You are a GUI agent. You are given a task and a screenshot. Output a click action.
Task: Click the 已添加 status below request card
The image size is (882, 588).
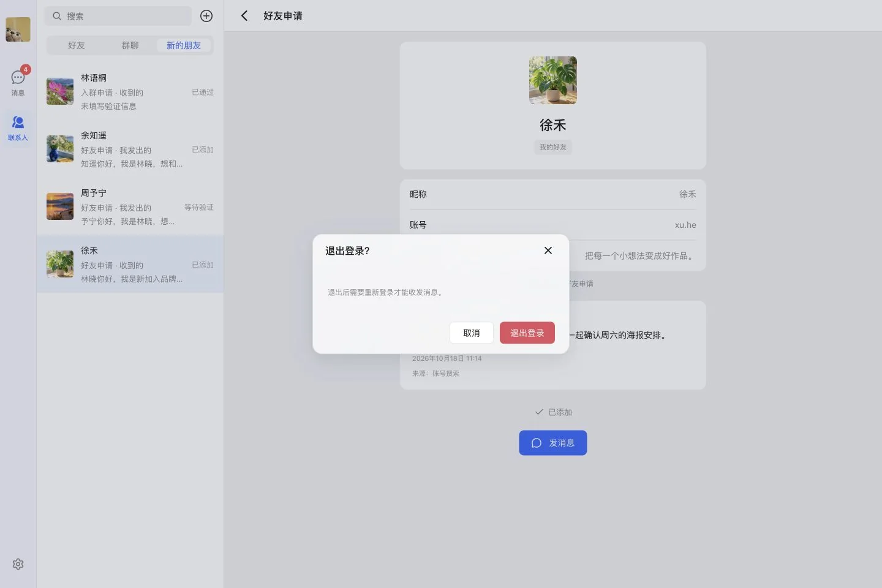click(x=553, y=412)
